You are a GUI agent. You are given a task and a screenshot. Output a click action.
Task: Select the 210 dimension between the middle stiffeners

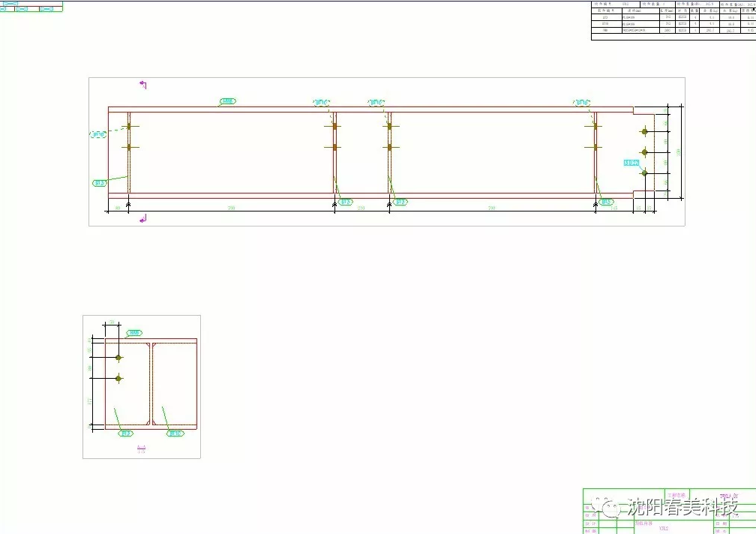(361, 208)
